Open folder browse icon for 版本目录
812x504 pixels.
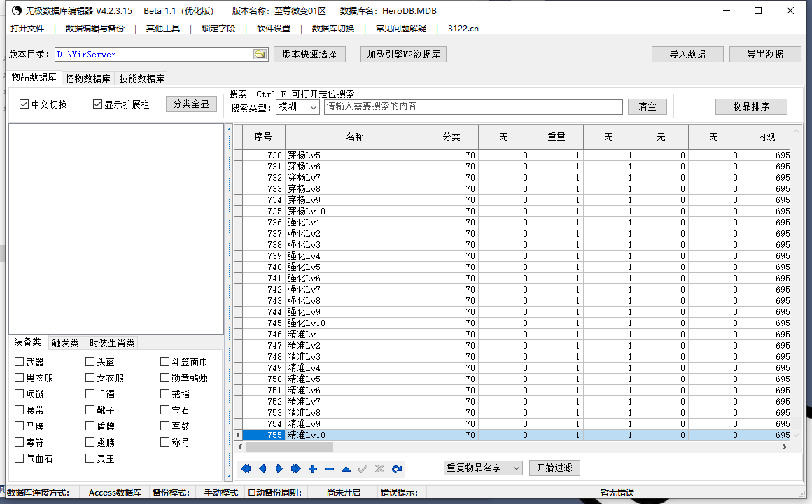[260, 55]
